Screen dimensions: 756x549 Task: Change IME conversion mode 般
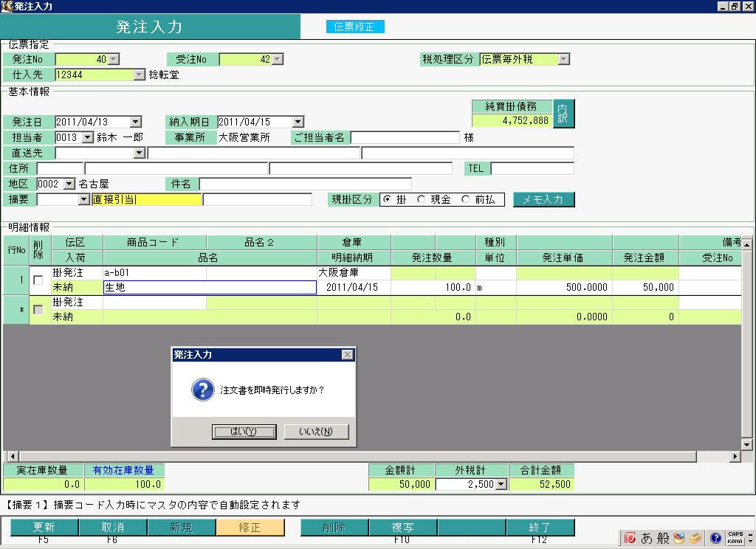(x=663, y=537)
